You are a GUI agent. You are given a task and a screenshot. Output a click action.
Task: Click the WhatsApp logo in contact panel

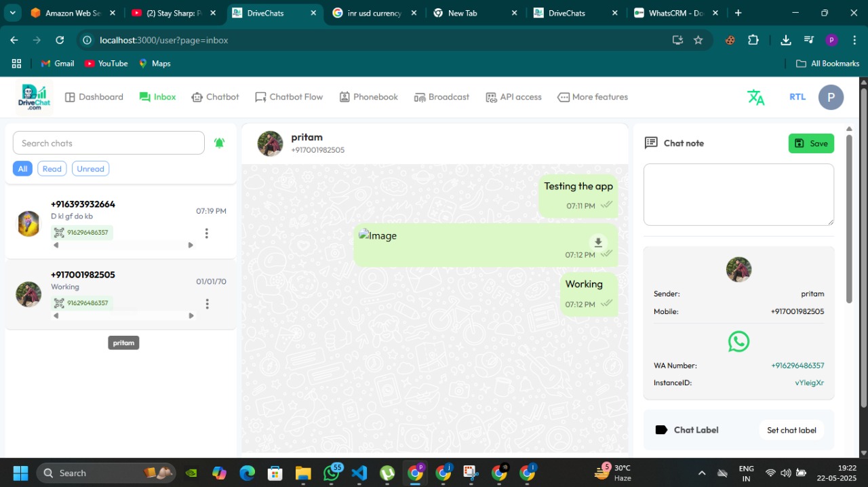[738, 341]
